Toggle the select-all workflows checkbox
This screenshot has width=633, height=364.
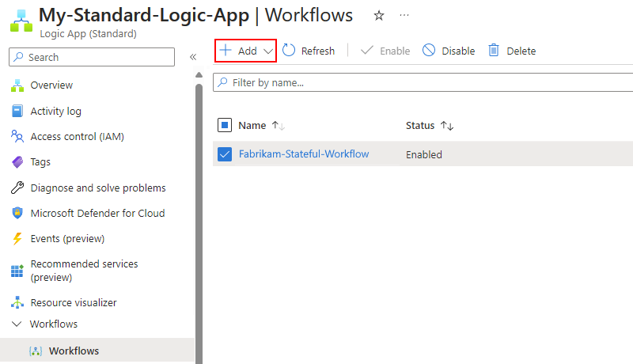224,125
